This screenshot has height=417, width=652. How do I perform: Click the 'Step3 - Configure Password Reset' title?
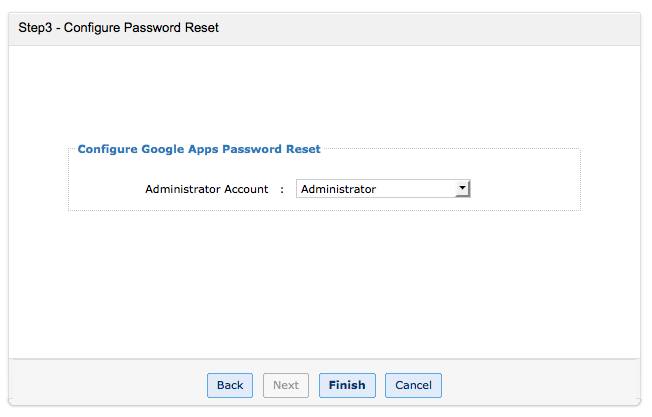[119, 28]
